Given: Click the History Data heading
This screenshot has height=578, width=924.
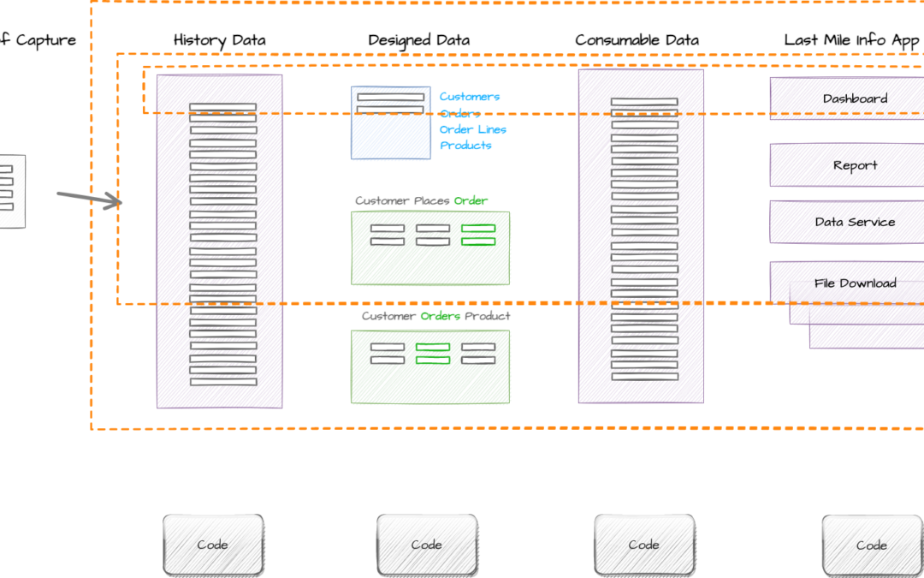Looking at the screenshot, I should click(x=219, y=40).
